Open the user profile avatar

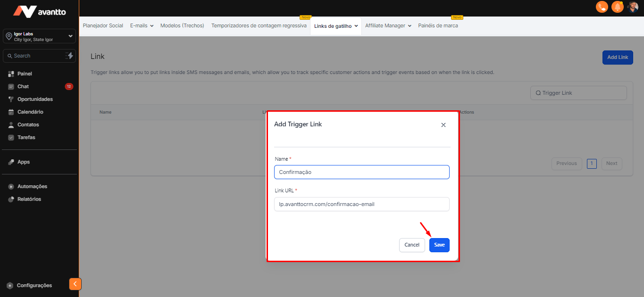coord(633,7)
